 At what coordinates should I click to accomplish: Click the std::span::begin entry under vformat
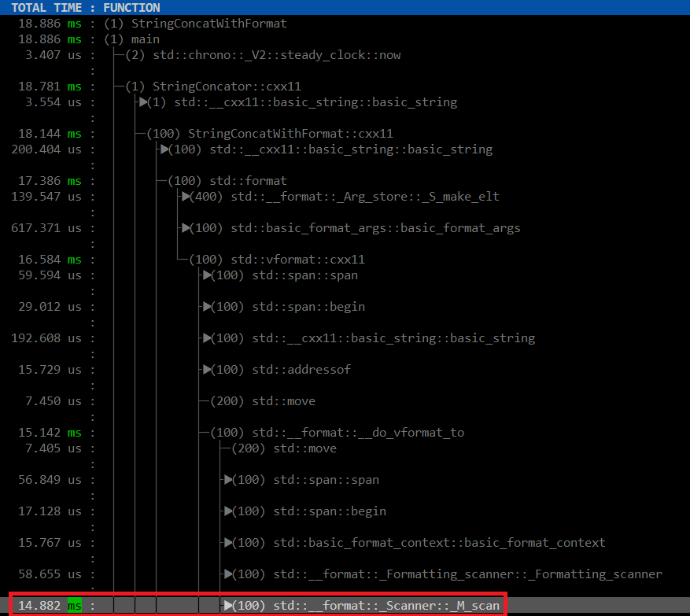click(x=307, y=307)
